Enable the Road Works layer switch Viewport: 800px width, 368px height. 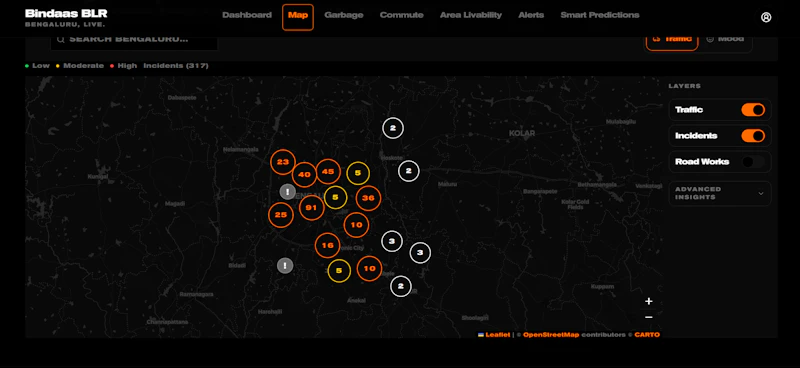tap(753, 162)
